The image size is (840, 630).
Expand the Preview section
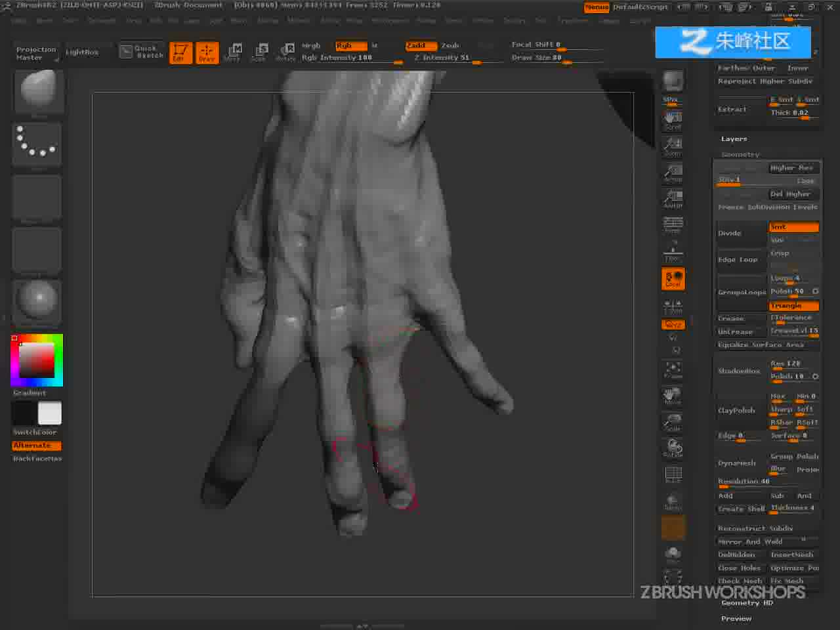[736, 619]
